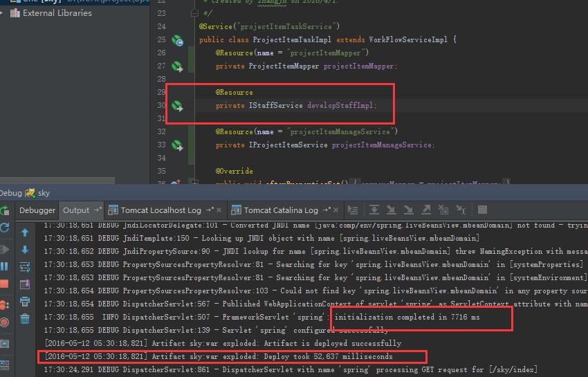588x377 pixels.
Task: Take a thread dump with camera icon
Action: click(5, 343)
